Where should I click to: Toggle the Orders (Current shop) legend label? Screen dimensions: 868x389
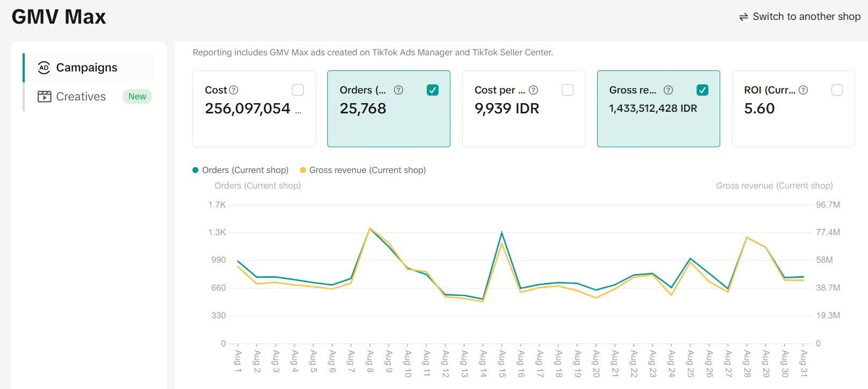click(x=245, y=170)
